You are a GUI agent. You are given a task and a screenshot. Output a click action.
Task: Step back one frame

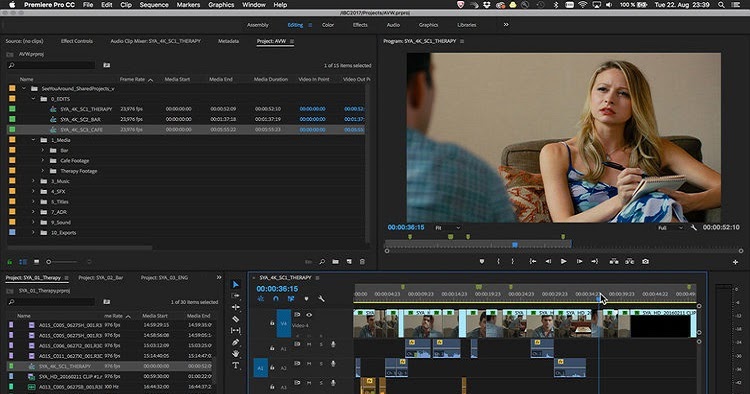click(548, 262)
